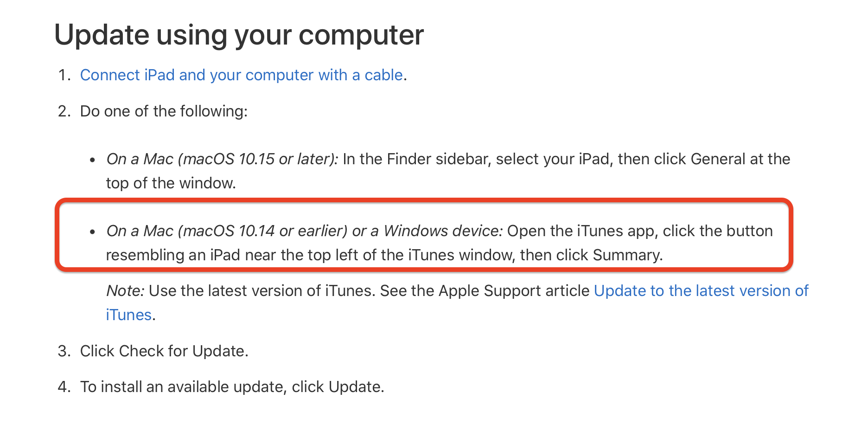Click the bullet before the macOS 10.15 item
Screen dimensions: 868x425
pyautogui.click(x=93, y=160)
